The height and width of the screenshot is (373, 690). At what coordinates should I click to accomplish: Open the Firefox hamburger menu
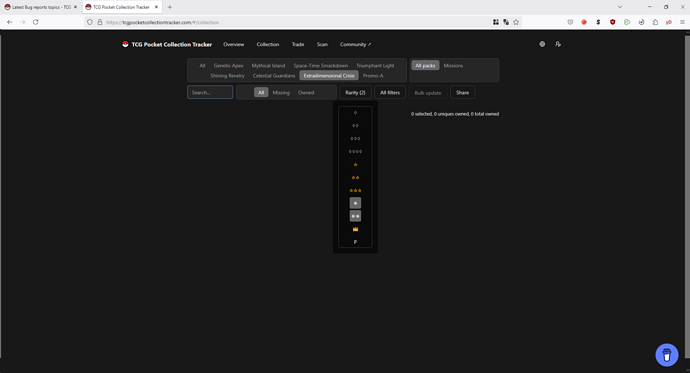coord(682,22)
